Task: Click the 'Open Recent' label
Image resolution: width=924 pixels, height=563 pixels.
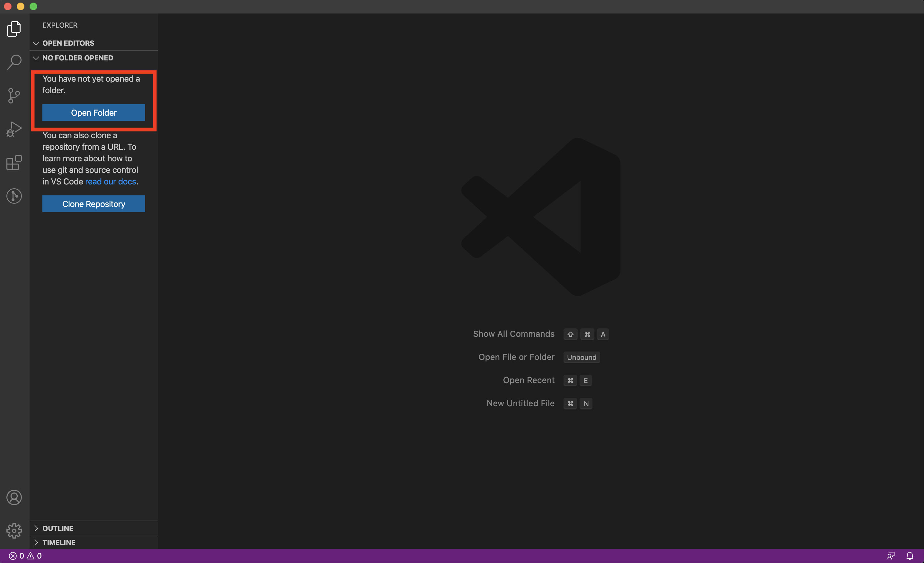Action: (529, 380)
